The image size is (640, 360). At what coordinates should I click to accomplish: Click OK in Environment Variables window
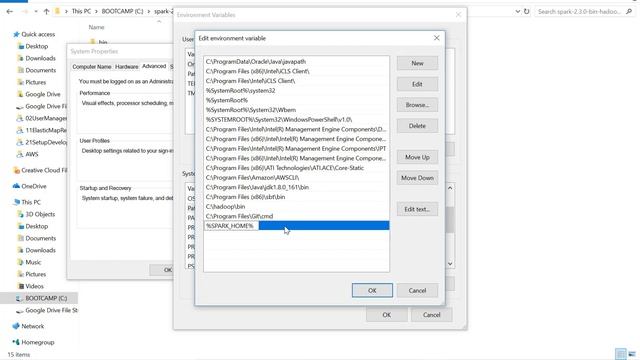387,315
